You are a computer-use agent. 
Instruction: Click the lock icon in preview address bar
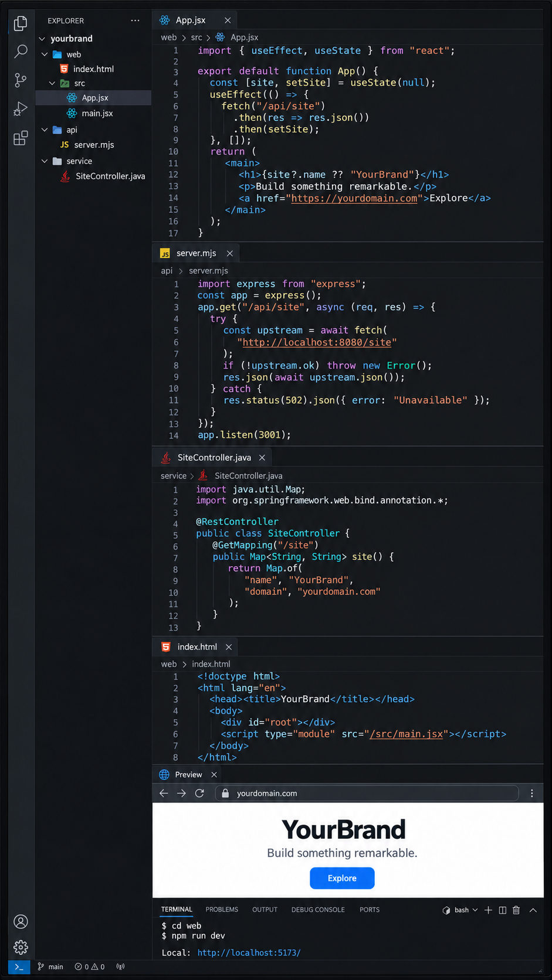click(x=225, y=793)
